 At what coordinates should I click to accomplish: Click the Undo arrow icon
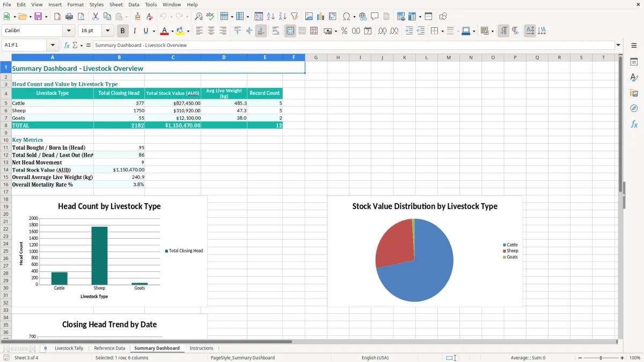[x=163, y=17]
